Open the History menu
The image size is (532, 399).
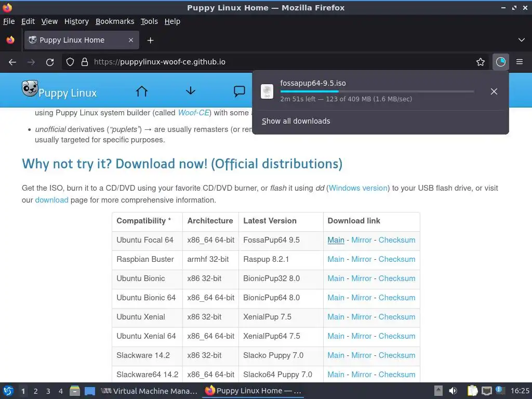pyautogui.click(x=76, y=21)
